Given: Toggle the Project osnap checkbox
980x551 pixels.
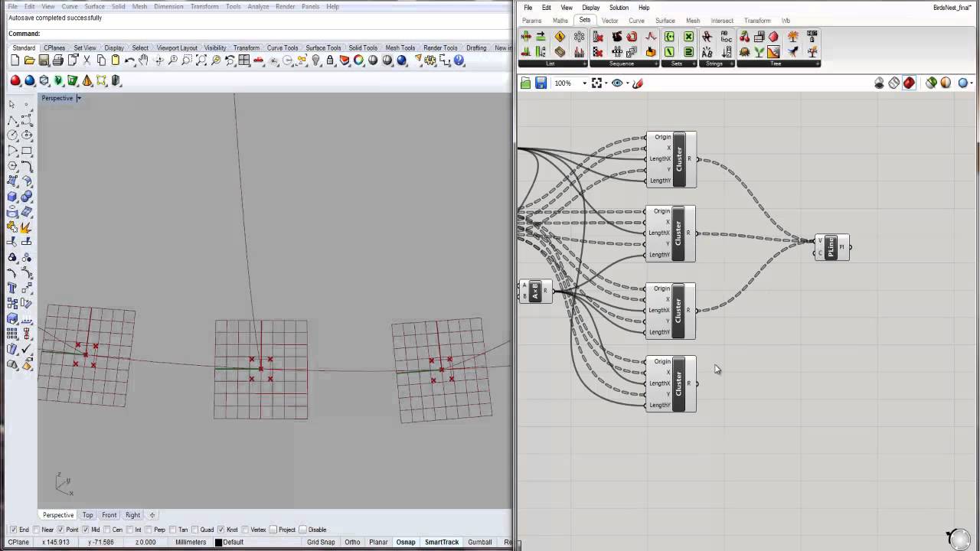Looking at the screenshot, I should pyautogui.click(x=273, y=530).
